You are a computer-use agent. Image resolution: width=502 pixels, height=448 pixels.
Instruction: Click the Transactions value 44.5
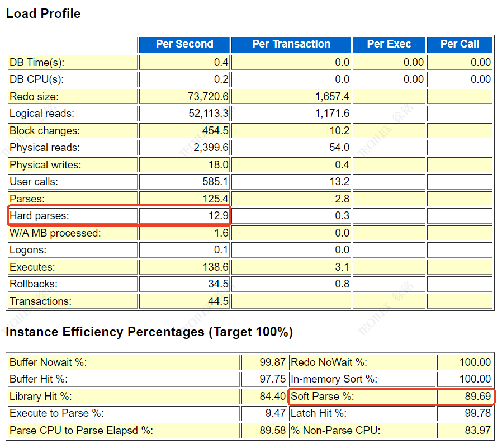(217, 301)
